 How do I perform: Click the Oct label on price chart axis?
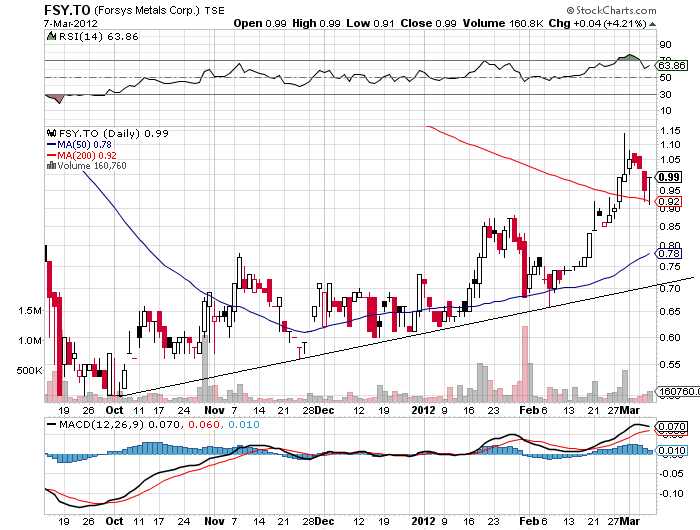click(114, 410)
